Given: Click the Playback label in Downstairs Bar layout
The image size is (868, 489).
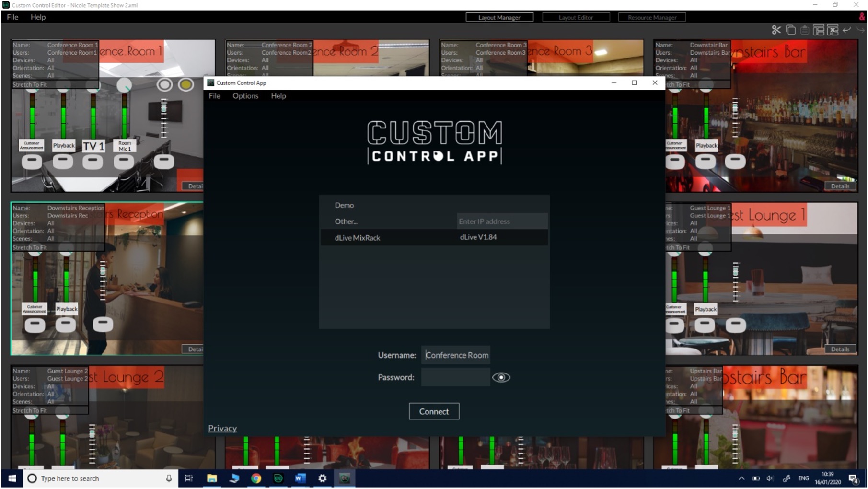Looking at the screenshot, I should [x=706, y=145].
